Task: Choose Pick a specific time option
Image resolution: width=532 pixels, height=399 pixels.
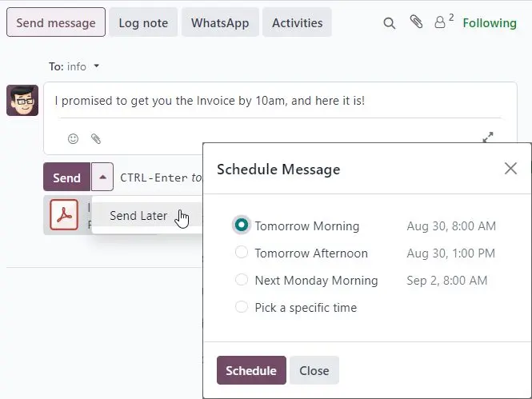Action: pyautogui.click(x=242, y=307)
